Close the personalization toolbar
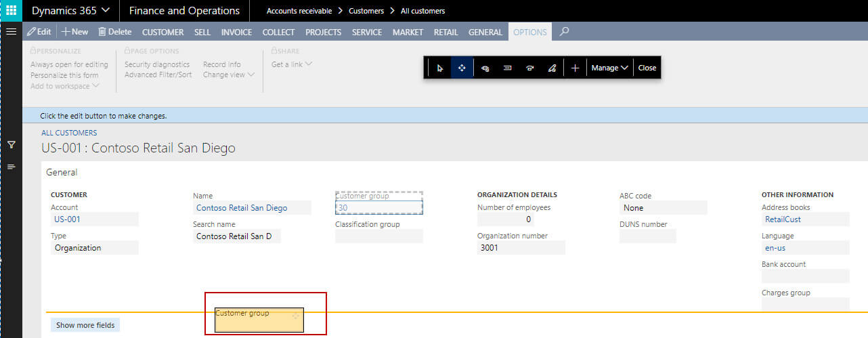Image resolution: width=868 pixels, height=338 pixels. [647, 68]
